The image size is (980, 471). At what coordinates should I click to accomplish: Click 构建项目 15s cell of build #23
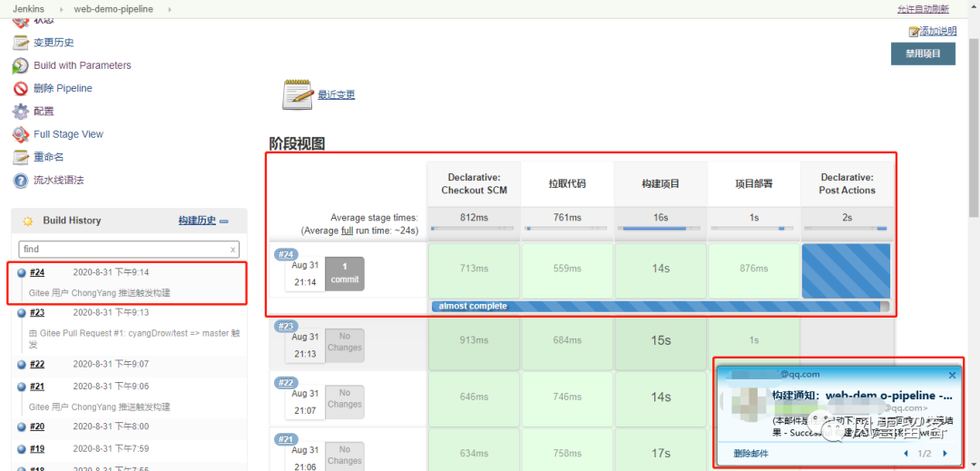point(661,341)
